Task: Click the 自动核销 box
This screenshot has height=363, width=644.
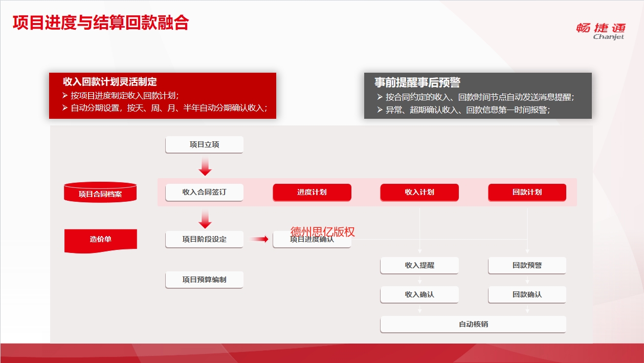Action: pyautogui.click(x=473, y=325)
